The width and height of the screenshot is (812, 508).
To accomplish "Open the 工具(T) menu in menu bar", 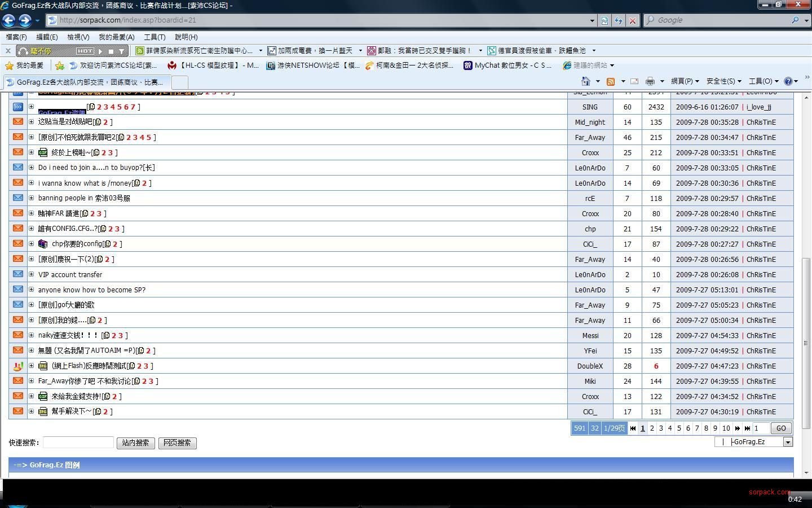I will pos(155,37).
